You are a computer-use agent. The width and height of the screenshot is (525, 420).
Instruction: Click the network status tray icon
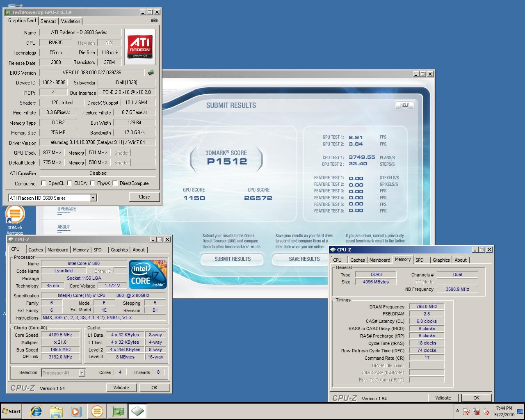coord(476,411)
